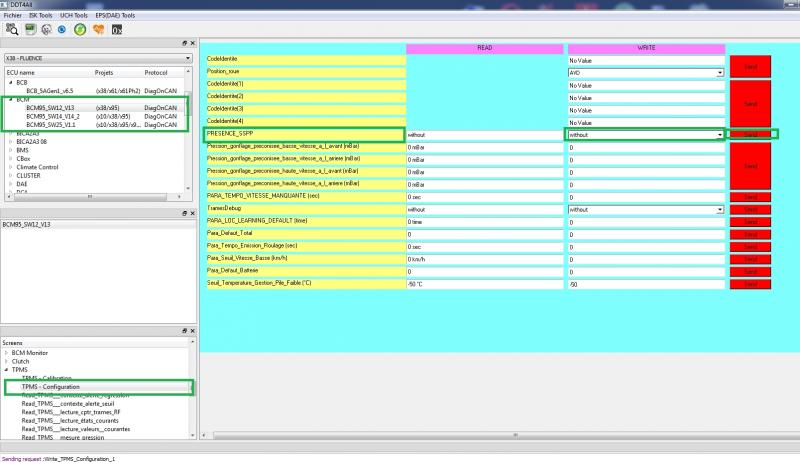Send the TramesDebug value
This screenshot has width=800, height=462.
(750, 210)
